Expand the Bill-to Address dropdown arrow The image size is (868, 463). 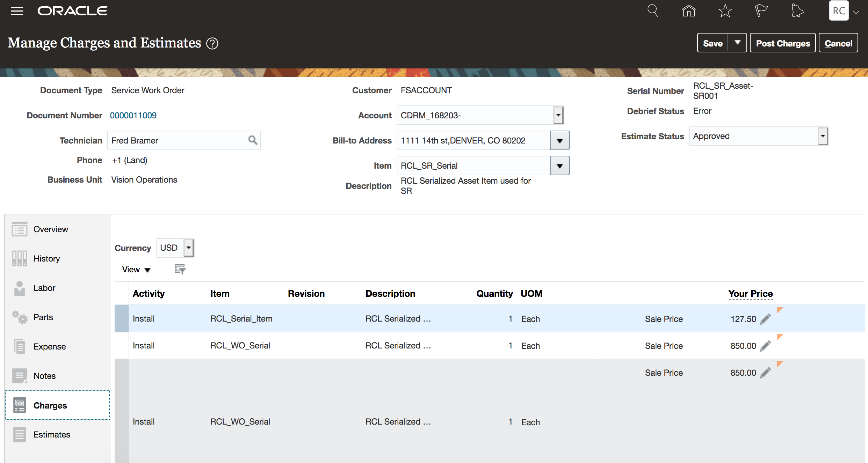pos(560,141)
